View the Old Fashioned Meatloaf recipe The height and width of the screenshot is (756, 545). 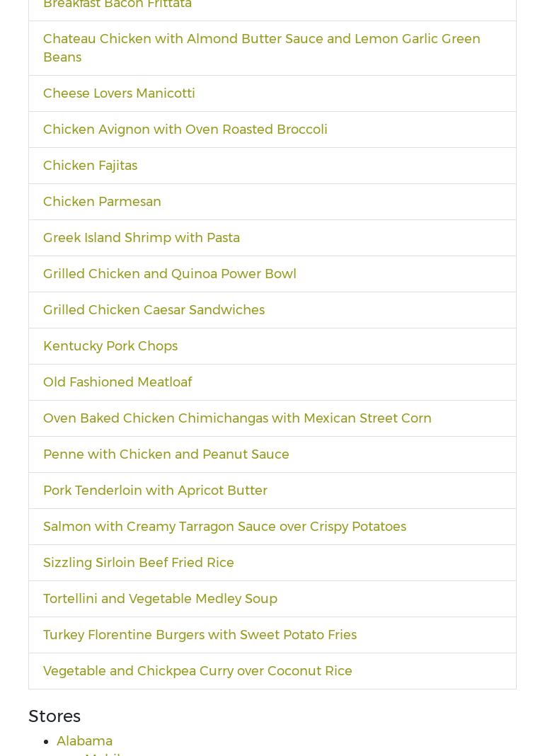coord(117,382)
